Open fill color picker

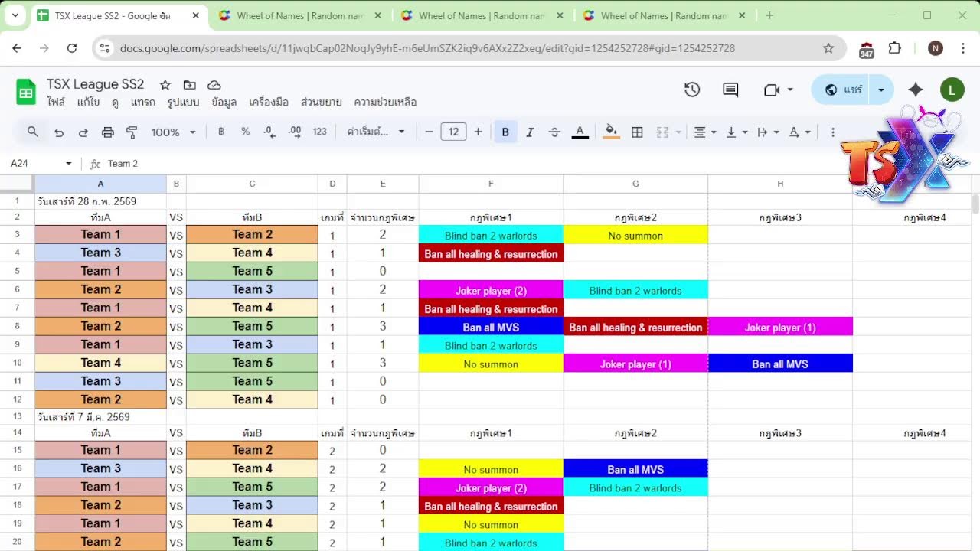pyautogui.click(x=611, y=132)
